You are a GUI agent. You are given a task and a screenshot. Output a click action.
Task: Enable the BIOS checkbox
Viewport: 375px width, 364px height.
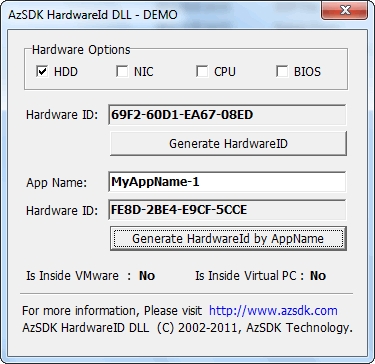282,72
